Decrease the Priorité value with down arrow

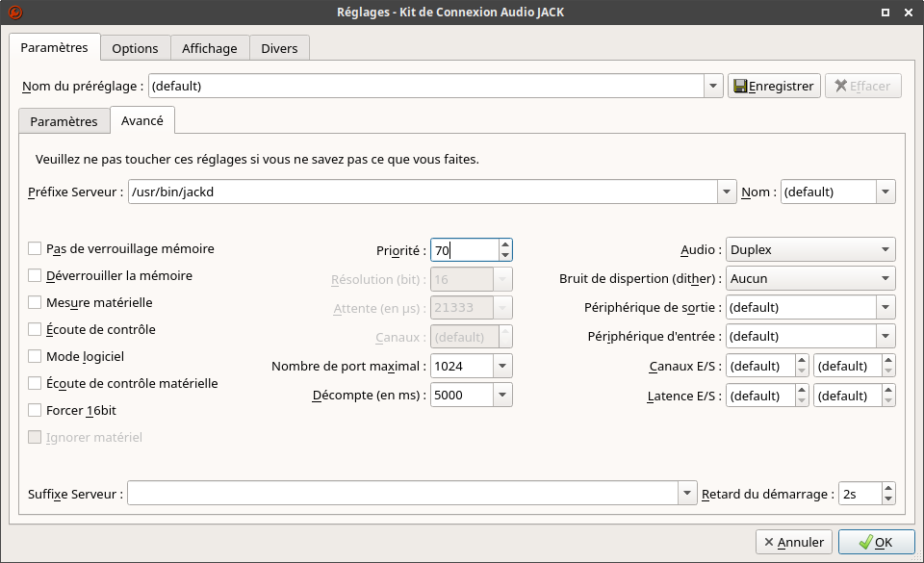(x=505, y=256)
